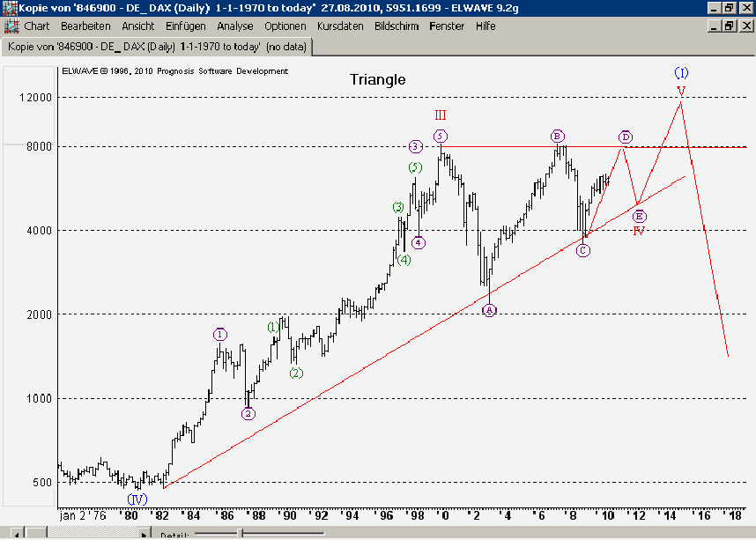Select the red IV wave label
The image size is (756, 540).
(x=638, y=231)
